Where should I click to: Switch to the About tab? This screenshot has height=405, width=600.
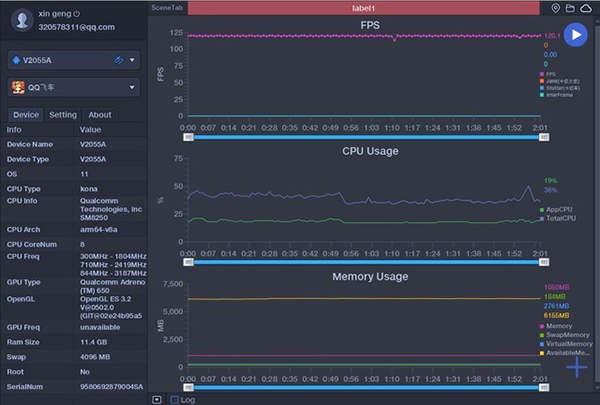100,115
